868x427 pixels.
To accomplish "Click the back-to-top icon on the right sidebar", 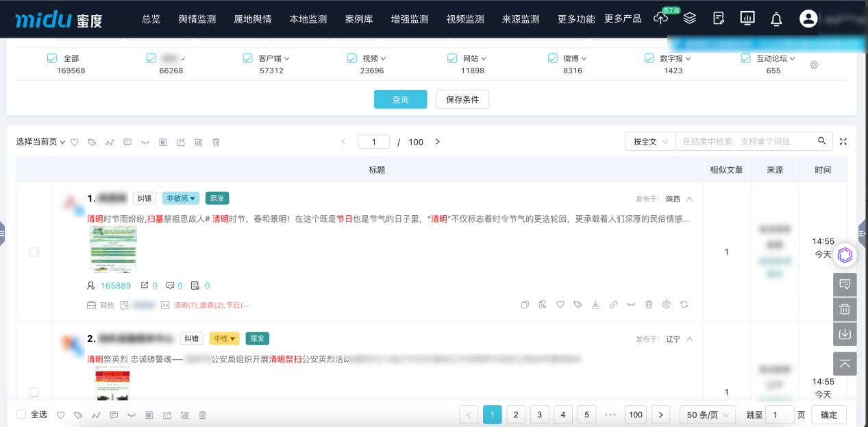I will pos(845,363).
